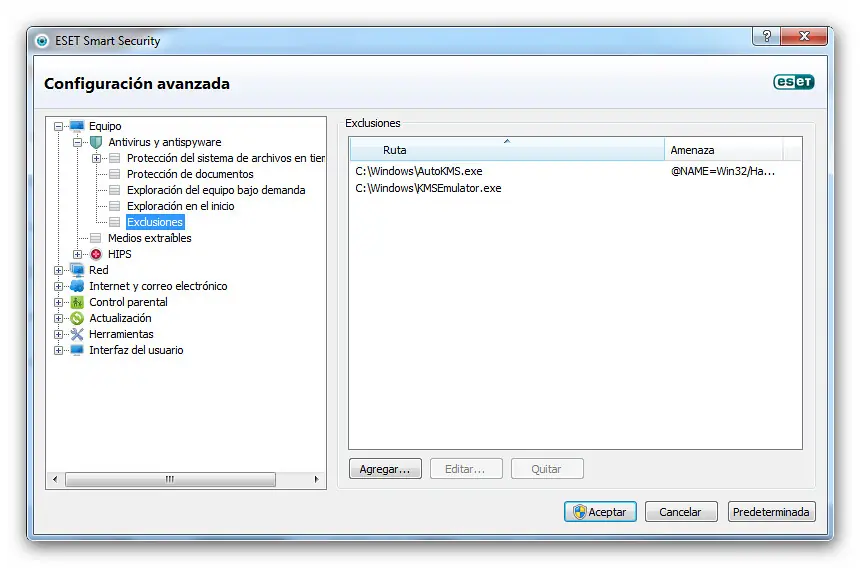861x568 pixels.
Task: Click the Equipo computer icon
Action: [77, 126]
